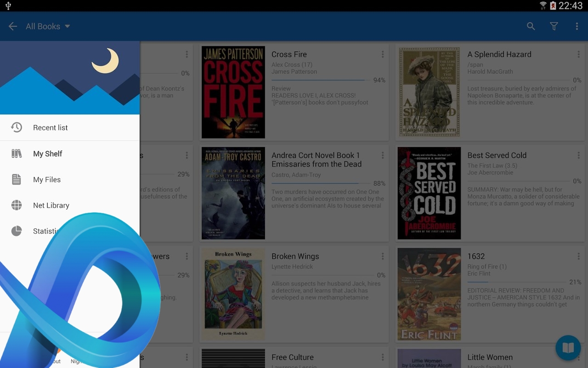Open the Free Culture book title

[x=293, y=357]
